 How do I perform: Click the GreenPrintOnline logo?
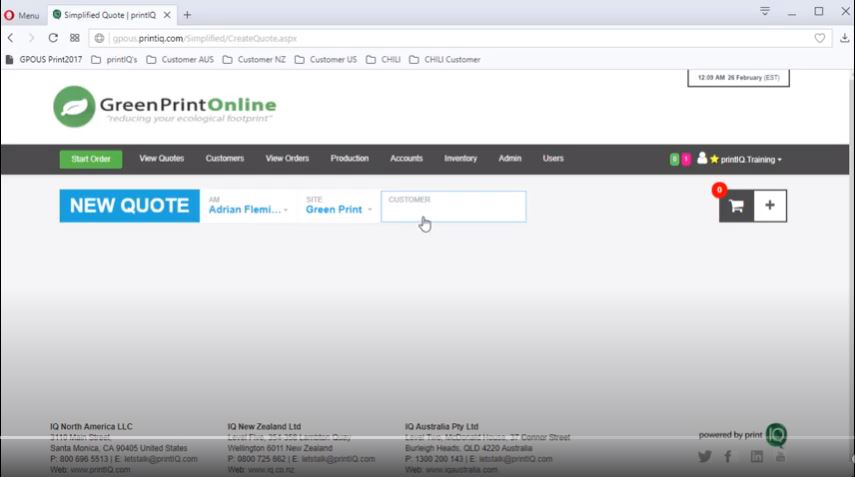pos(165,107)
